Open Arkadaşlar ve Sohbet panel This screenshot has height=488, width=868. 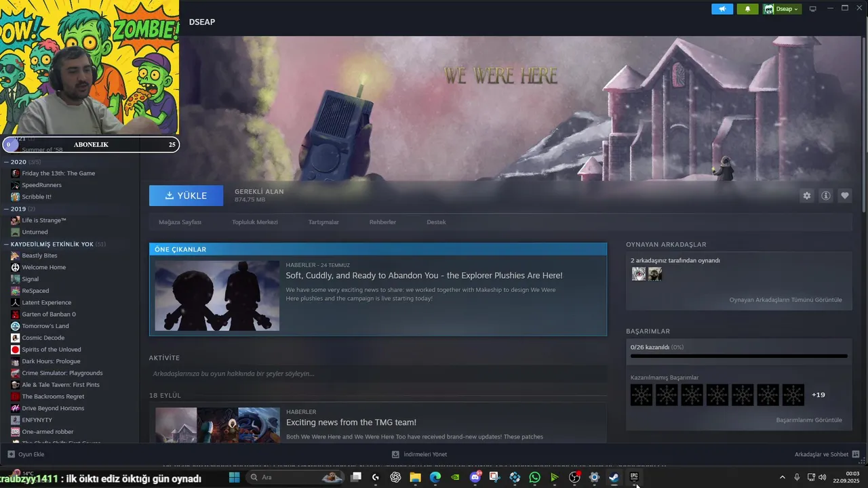click(x=827, y=454)
